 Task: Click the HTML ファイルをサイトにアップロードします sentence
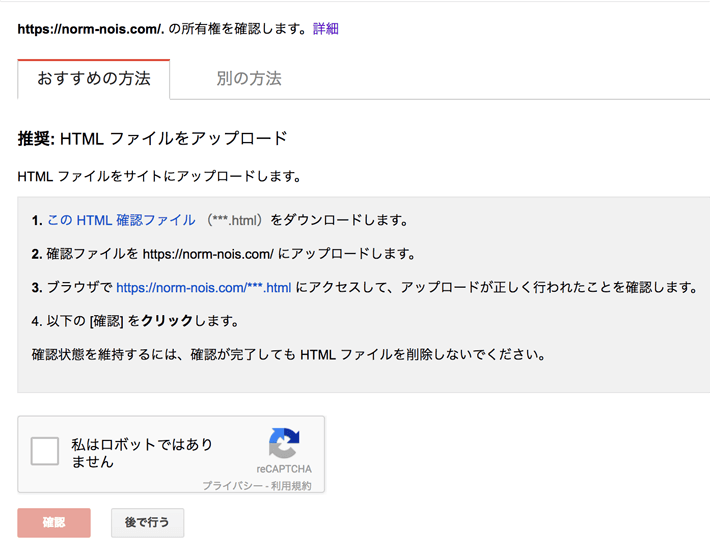coord(160,177)
